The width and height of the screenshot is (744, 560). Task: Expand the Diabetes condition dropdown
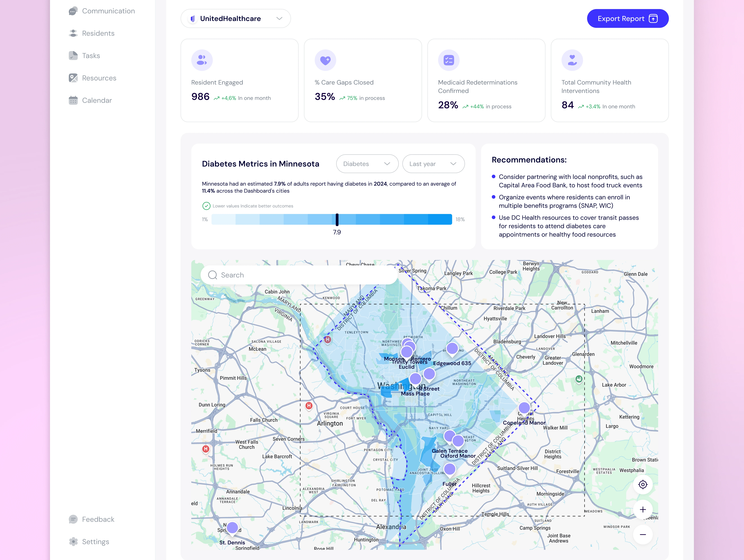367,164
